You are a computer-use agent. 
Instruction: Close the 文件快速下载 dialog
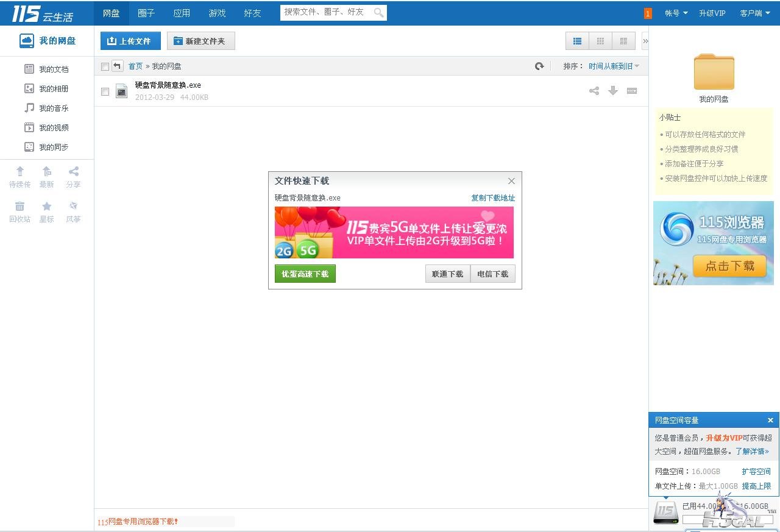coord(511,181)
